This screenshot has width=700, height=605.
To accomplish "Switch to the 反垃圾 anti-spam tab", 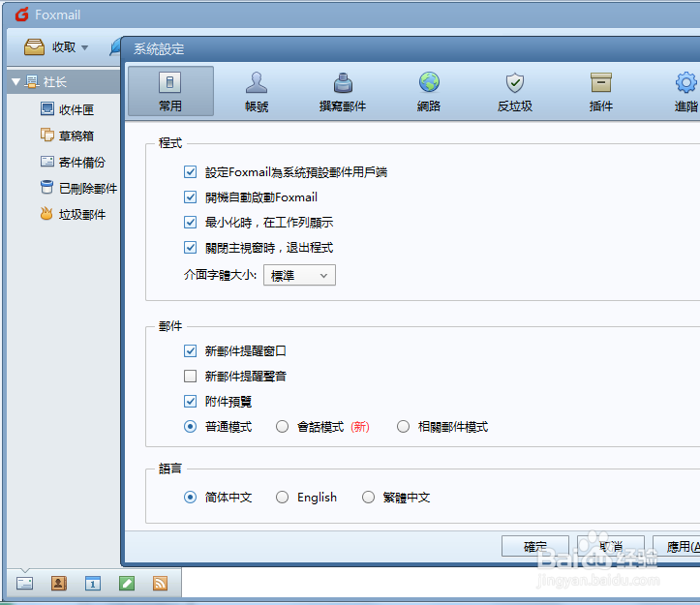I will [515, 91].
